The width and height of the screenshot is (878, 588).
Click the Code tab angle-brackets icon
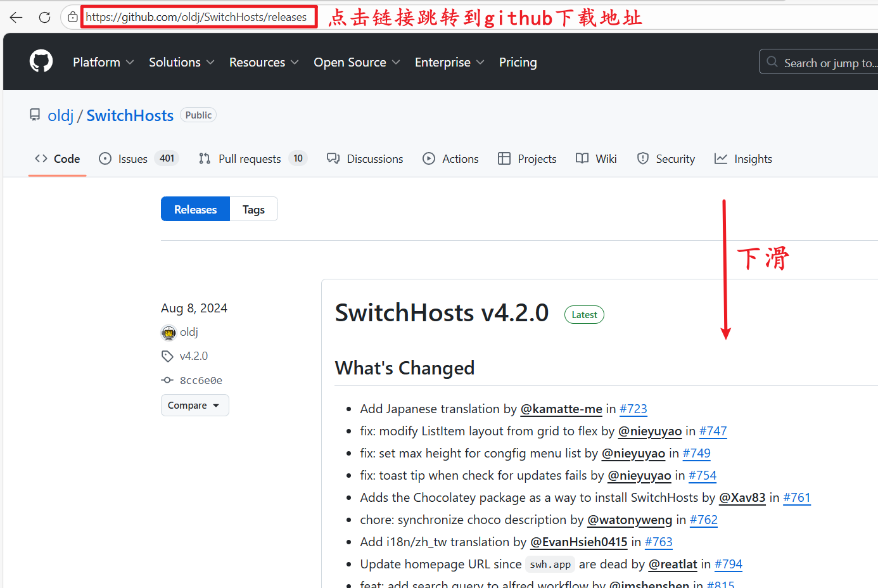pyautogui.click(x=41, y=158)
